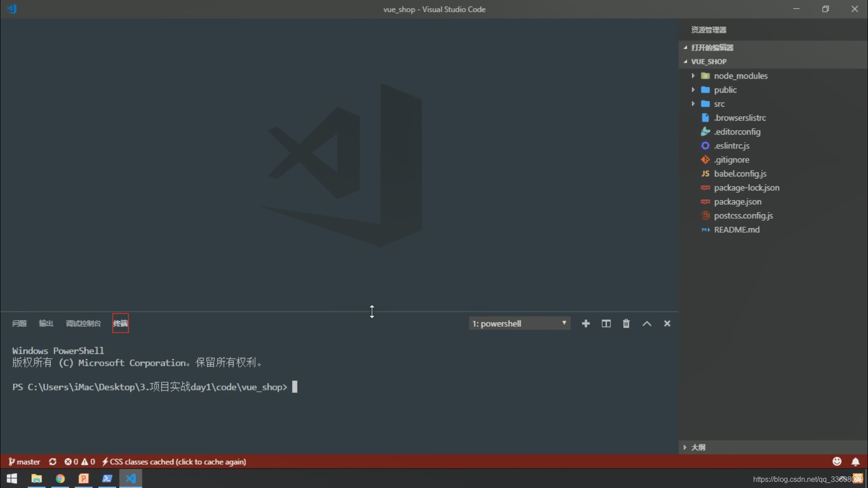Open the powershell terminal selector dropdown
The image size is (868, 488).
519,324
